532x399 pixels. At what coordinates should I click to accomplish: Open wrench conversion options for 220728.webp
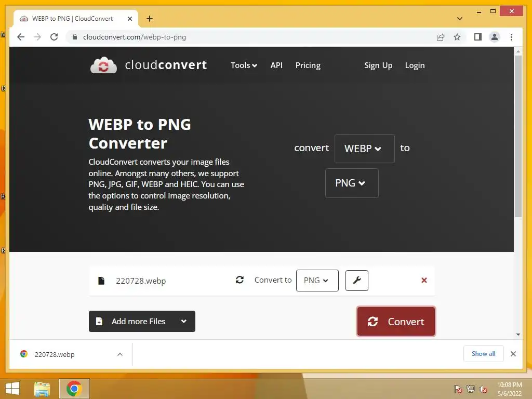pos(356,280)
